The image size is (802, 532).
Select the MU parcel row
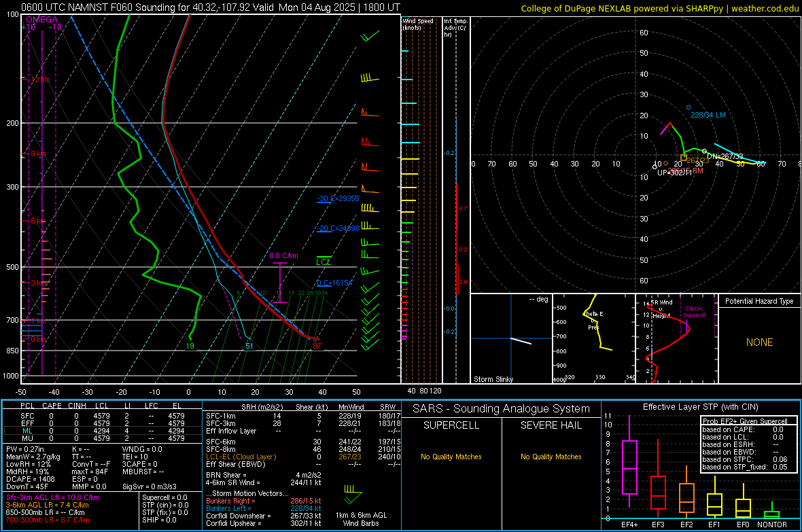point(103,438)
